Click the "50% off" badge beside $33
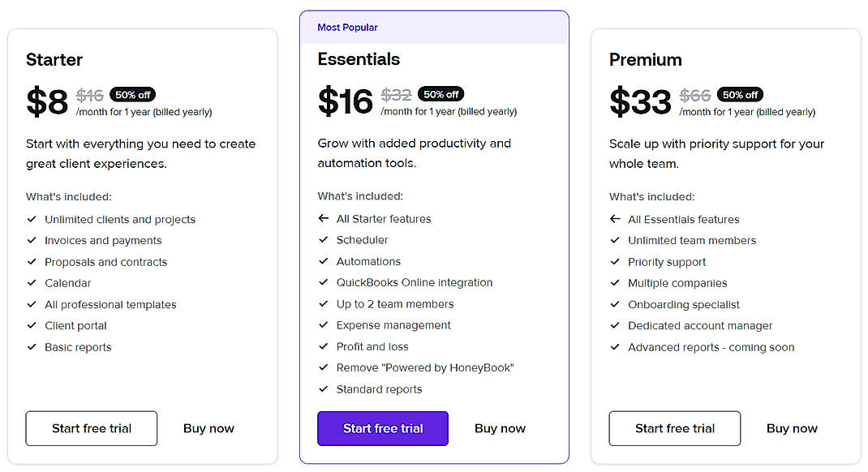Viewport: 868px width, 472px height. pos(740,94)
